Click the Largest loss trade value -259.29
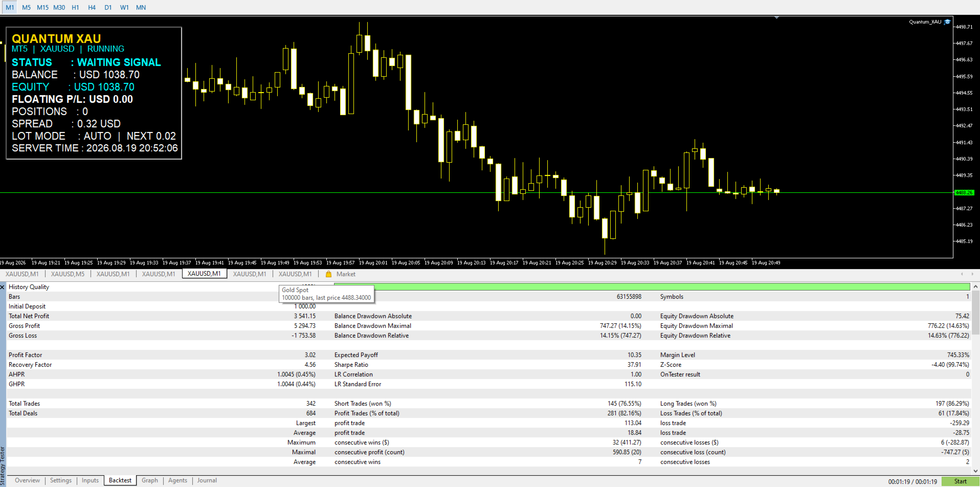This screenshot has height=487, width=980. [960, 423]
